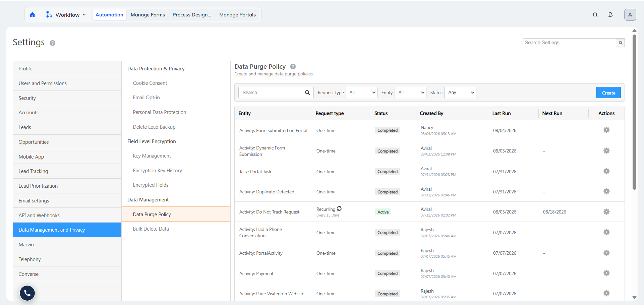Open Lead Prioritization settings

[x=67, y=186]
